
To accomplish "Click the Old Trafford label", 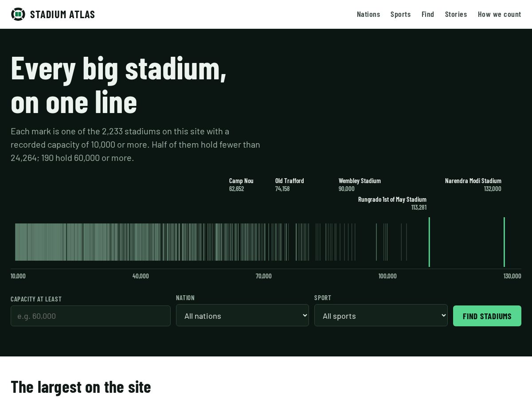I will pos(289,180).
